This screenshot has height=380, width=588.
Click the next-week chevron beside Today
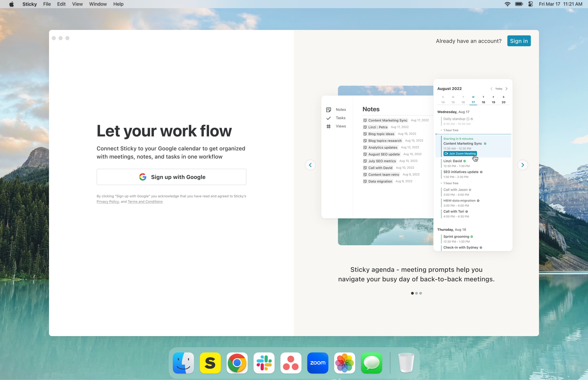pyautogui.click(x=506, y=89)
